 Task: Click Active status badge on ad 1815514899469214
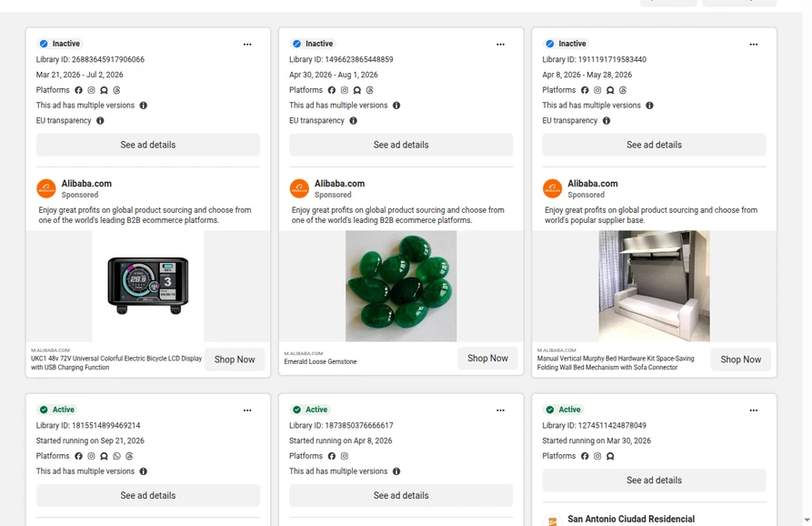(57, 410)
